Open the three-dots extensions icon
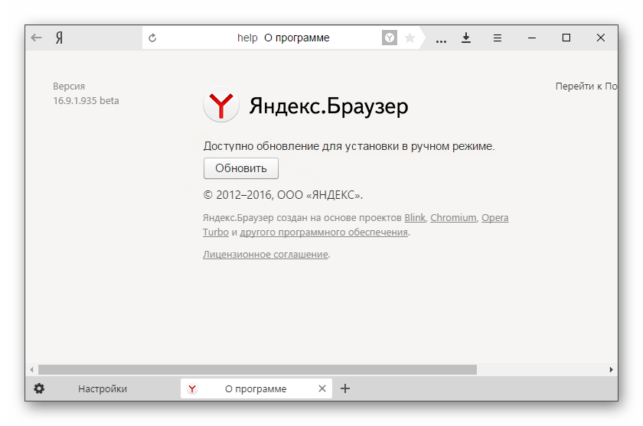Image resolution: width=643 pixels, height=426 pixels. coord(441,41)
